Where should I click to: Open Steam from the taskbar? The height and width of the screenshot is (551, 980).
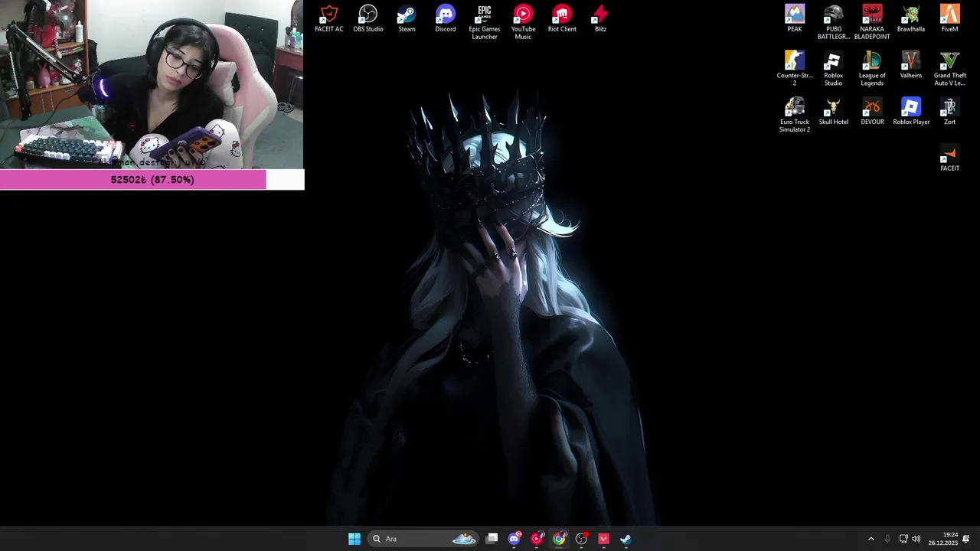point(626,539)
